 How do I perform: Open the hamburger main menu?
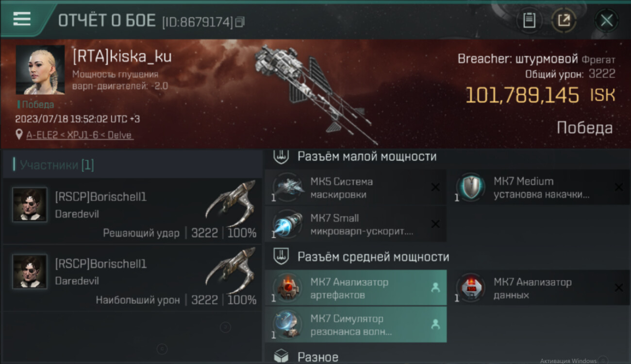point(22,19)
